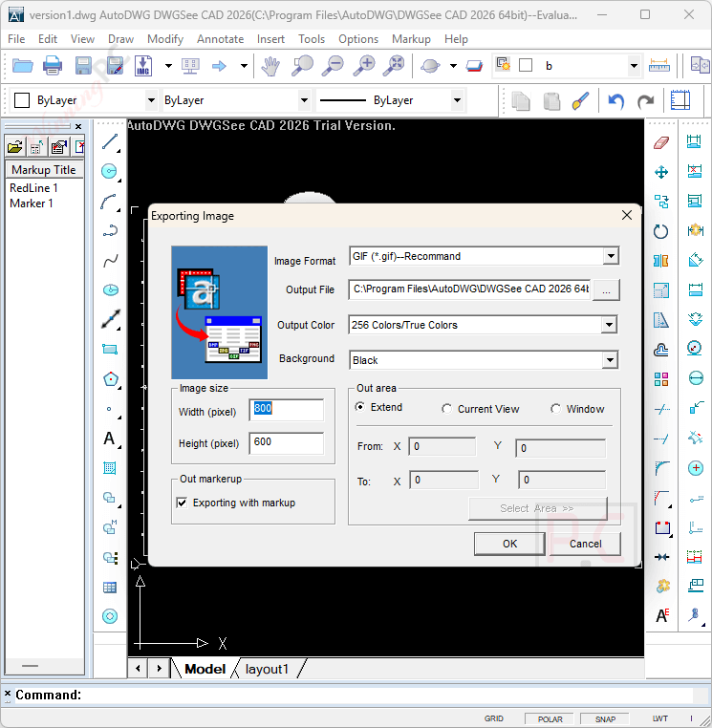The image size is (712, 728).
Task: Open the Image Format dropdown
Action: point(611,256)
